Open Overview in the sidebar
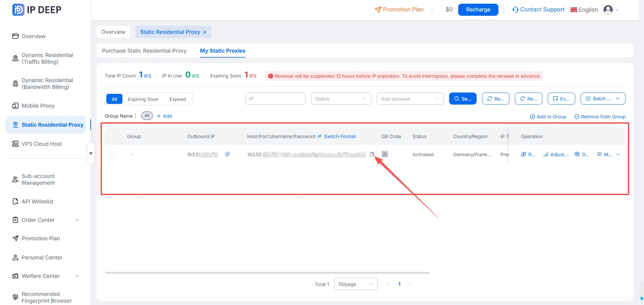 tap(33, 36)
